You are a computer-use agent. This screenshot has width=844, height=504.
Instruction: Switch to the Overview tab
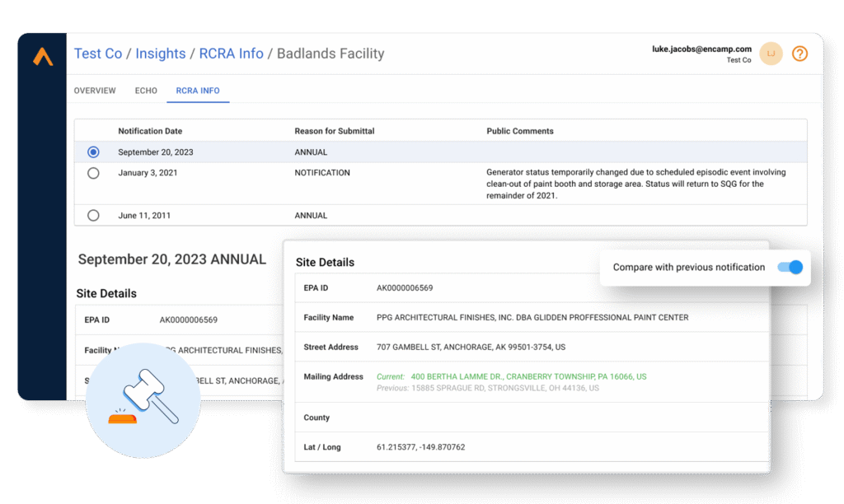point(95,91)
